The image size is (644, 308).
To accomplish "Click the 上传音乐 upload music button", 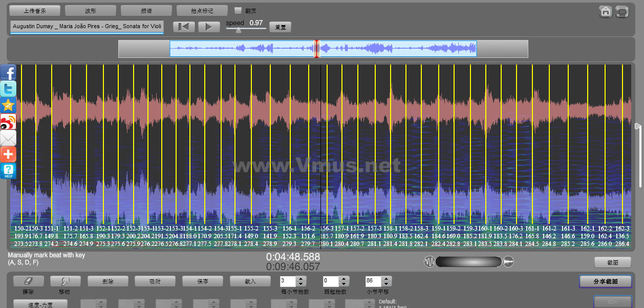I will click(x=35, y=10).
